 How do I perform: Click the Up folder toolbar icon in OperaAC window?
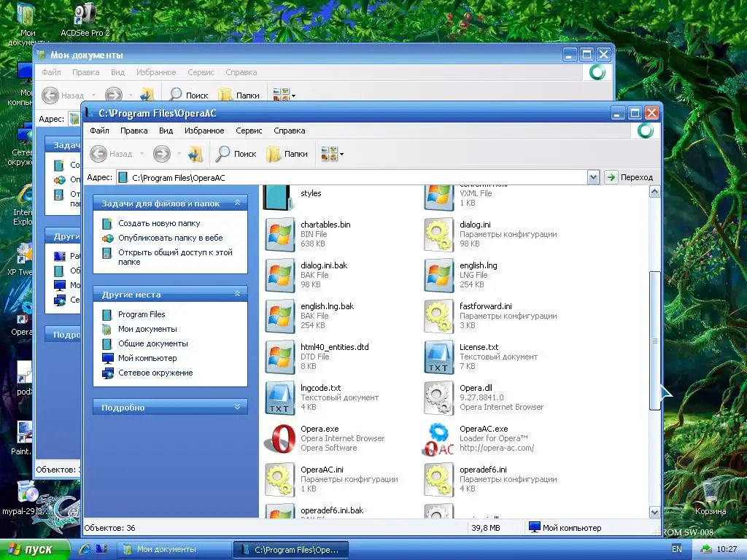[196, 154]
